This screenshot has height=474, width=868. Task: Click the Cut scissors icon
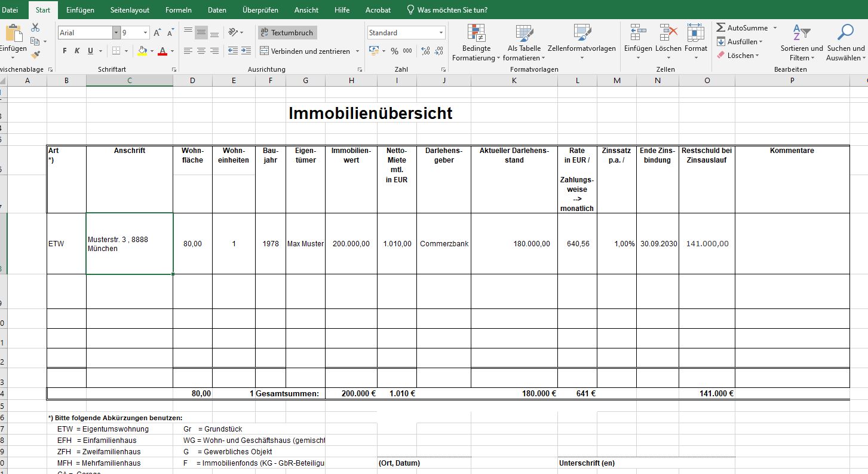(35, 27)
